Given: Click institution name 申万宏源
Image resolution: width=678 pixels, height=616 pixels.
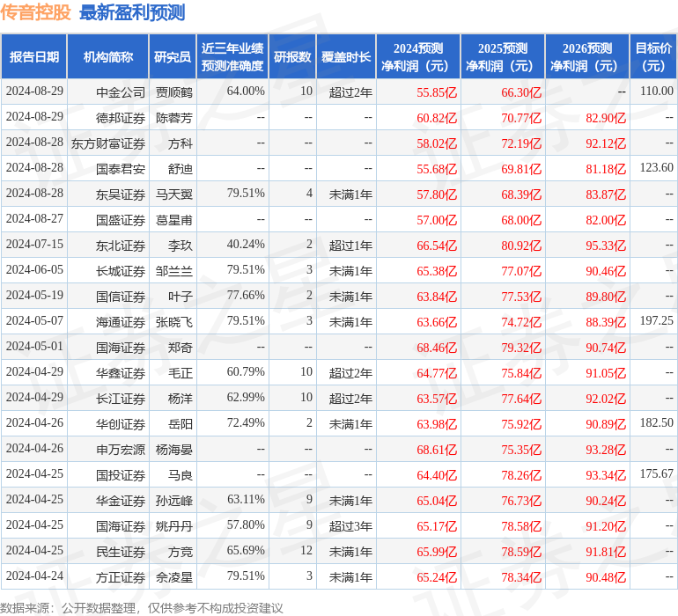Looking at the screenshot, I should click(x=121, y=449).
